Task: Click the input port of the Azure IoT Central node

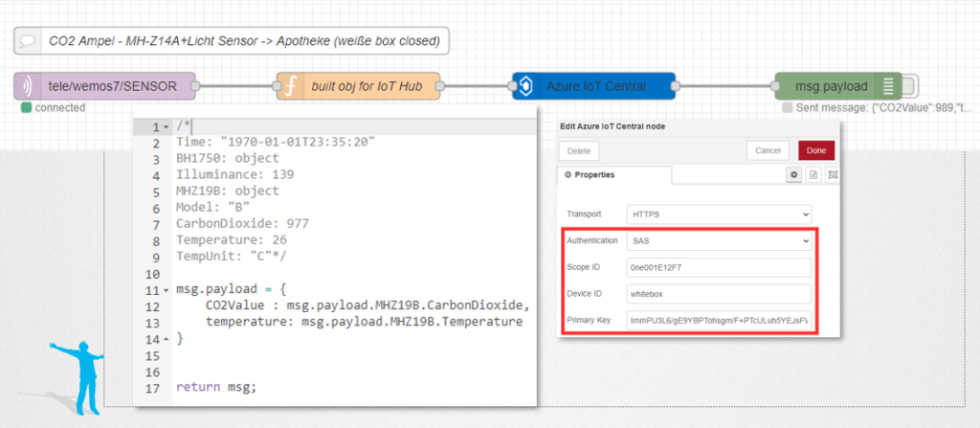Action: 513,86
